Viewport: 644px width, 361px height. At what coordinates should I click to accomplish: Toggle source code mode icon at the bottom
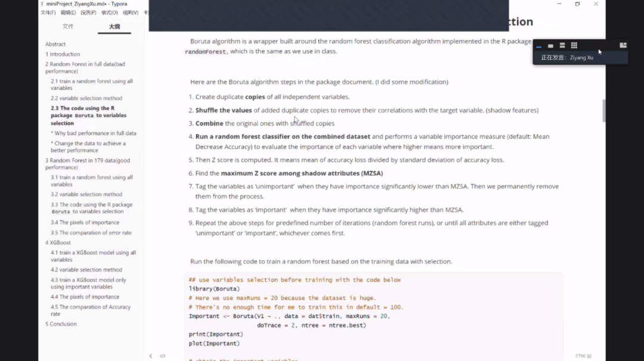click(163, 356)
